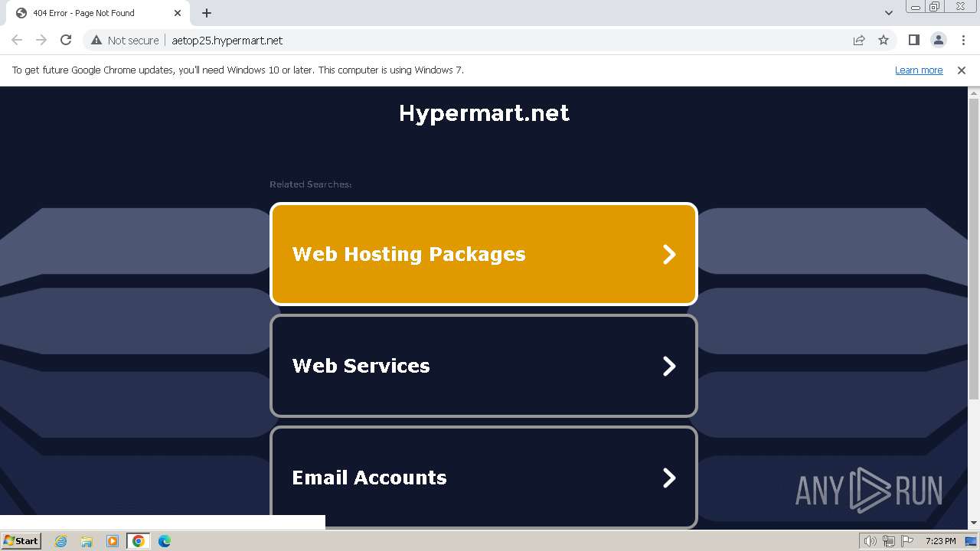
Task: Open the Email Accounts search
Action: [484, 478]
